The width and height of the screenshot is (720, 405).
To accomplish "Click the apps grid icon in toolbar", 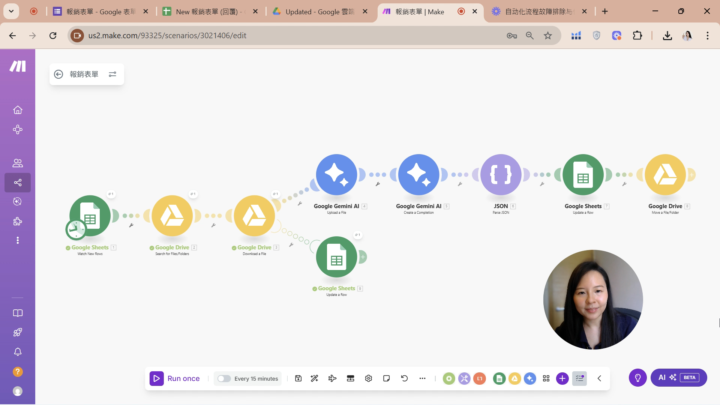I will coord(546,378).
